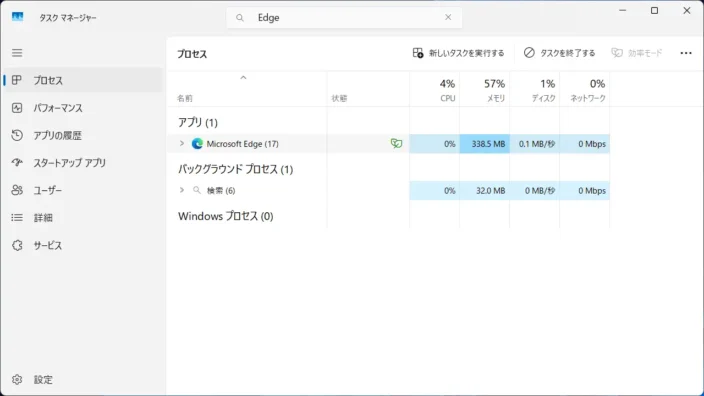Clear the Edge search text

pyautogui.click(x=448, y=17)
